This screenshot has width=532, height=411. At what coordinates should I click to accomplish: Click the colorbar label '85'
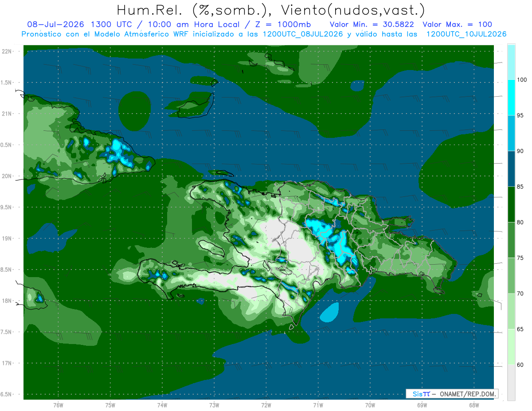[521, 187]
